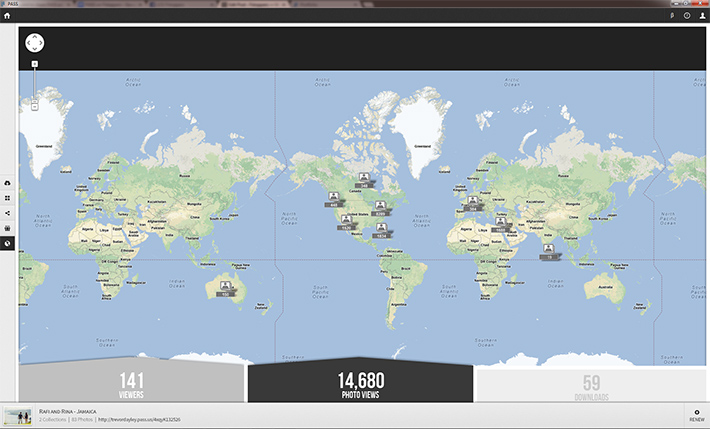Open the help clock-style icon in top bar

(687, 16)
